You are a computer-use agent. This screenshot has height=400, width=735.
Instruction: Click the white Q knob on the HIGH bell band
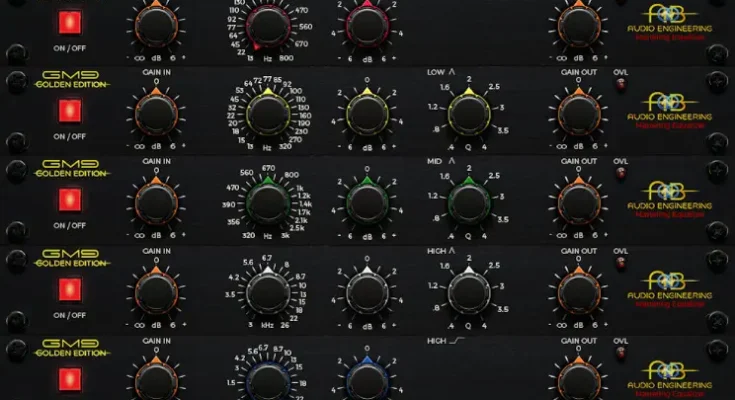(466, 291)
